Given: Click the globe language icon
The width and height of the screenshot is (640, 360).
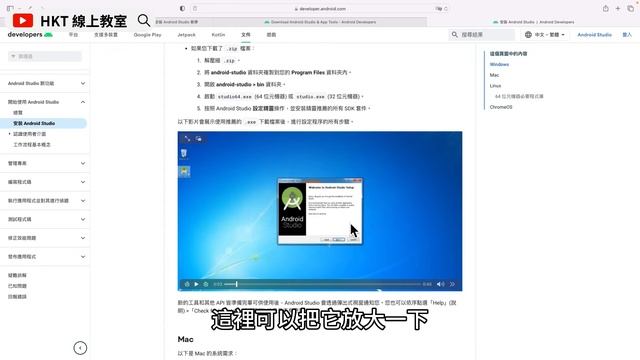Looking at the screenshot, I should 528,35.
